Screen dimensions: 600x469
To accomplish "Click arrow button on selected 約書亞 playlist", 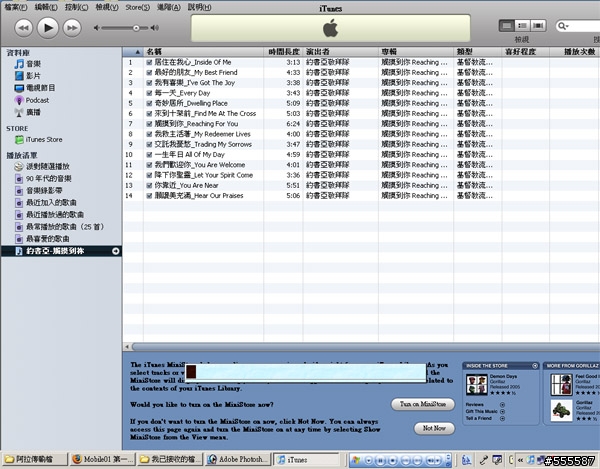I will point(116,251).
